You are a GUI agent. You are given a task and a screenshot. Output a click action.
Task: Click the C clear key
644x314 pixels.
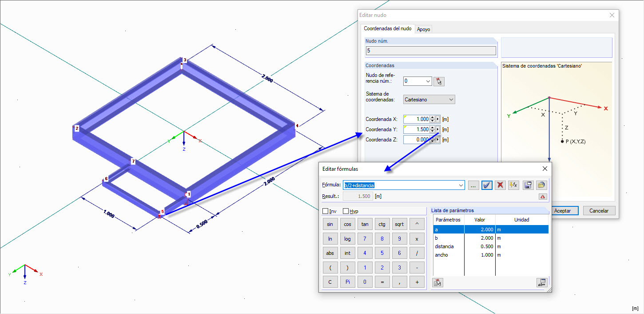pyautogui.click(x=330, y=282)
